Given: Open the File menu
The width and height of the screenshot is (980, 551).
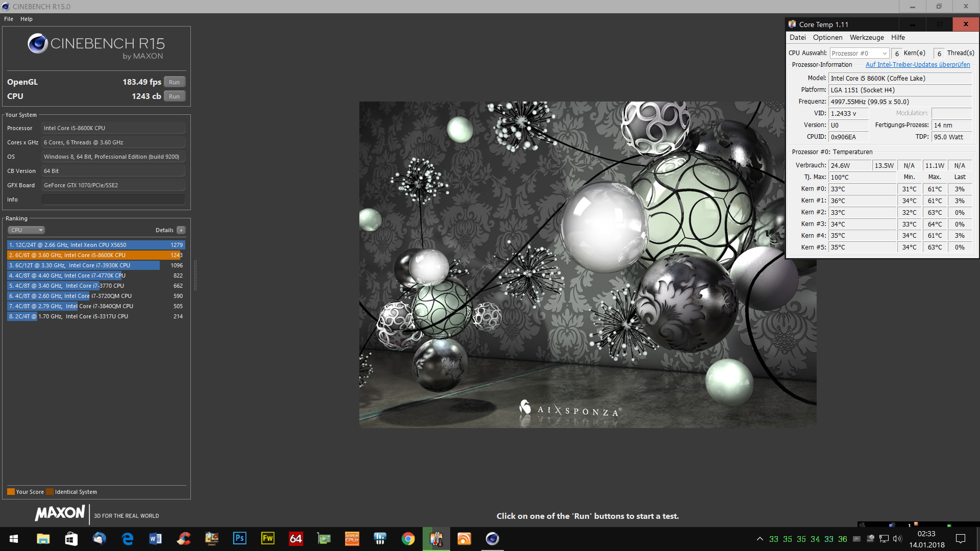Looking at the screenshot, I should pyautogui.click(x=9, y=19).
